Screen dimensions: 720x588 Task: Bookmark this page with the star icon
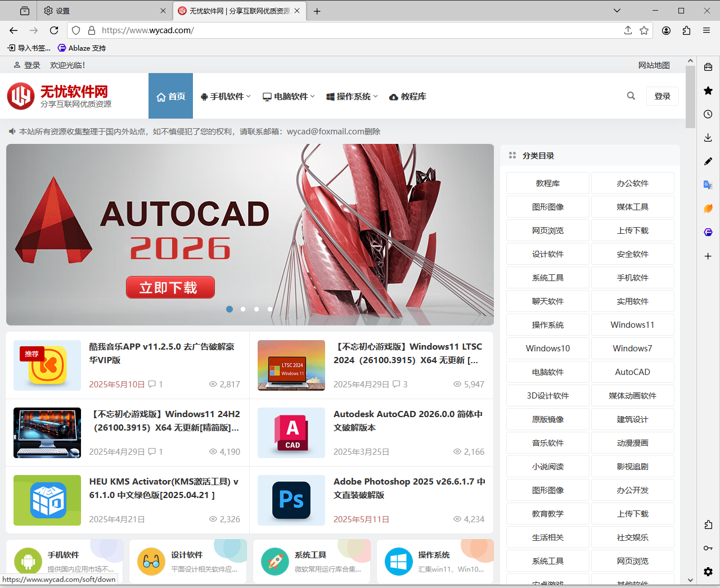[x=643, y=30]
